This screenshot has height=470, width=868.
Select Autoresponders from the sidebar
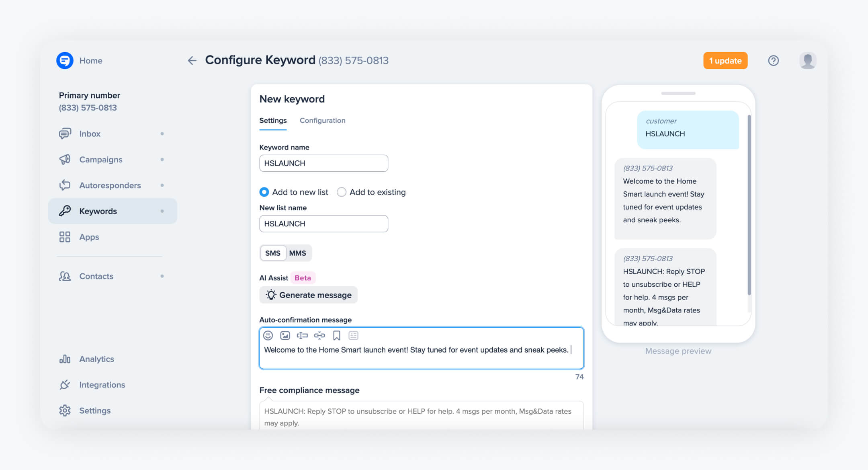(x=110, y=185)
